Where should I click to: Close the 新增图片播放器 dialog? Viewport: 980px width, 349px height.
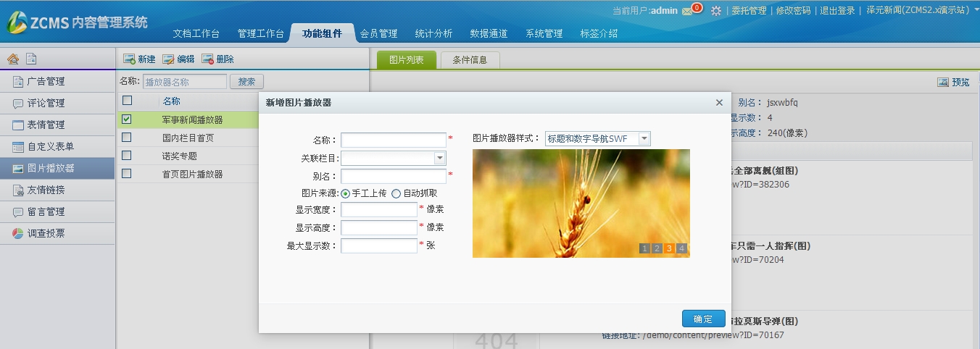click(719, 103)
